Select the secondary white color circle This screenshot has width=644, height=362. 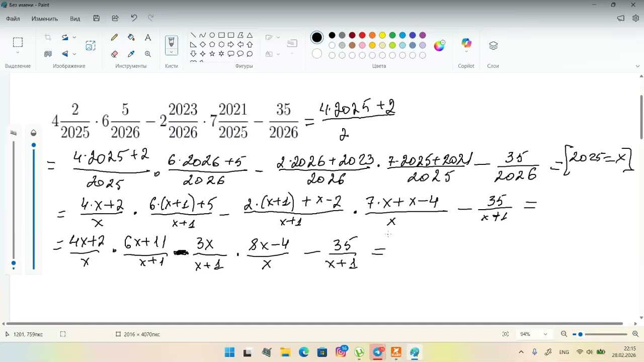317,53
